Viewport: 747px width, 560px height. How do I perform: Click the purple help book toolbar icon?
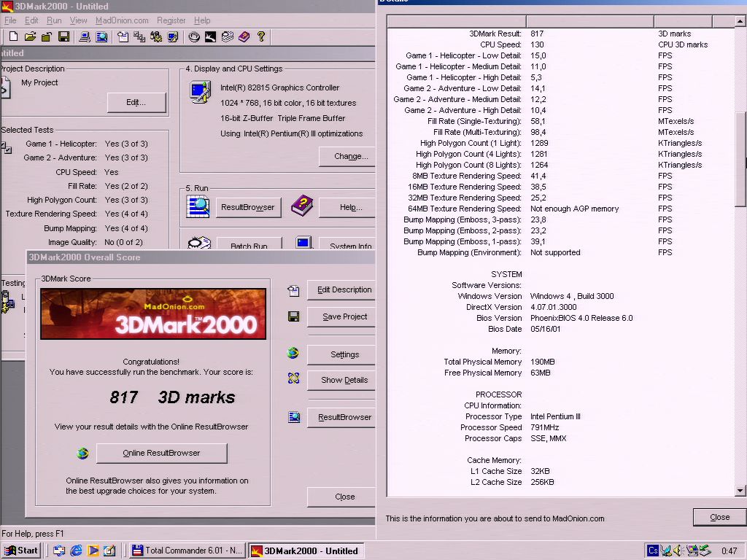[x=244, y=36]
